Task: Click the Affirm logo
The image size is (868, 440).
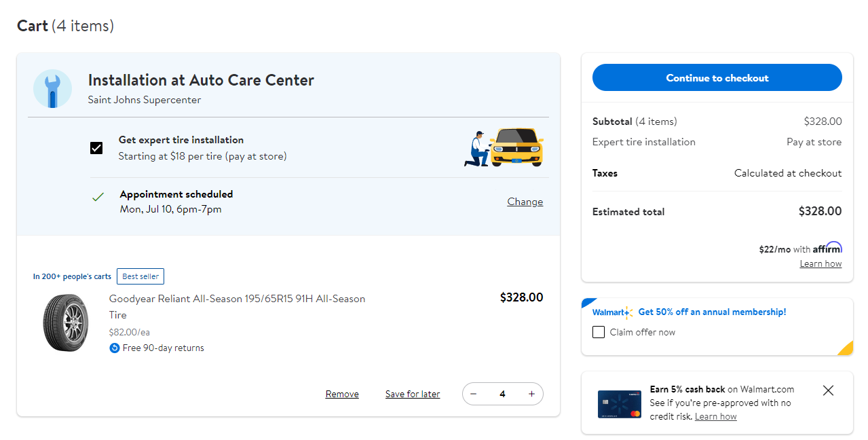Action: pos(829,247)
